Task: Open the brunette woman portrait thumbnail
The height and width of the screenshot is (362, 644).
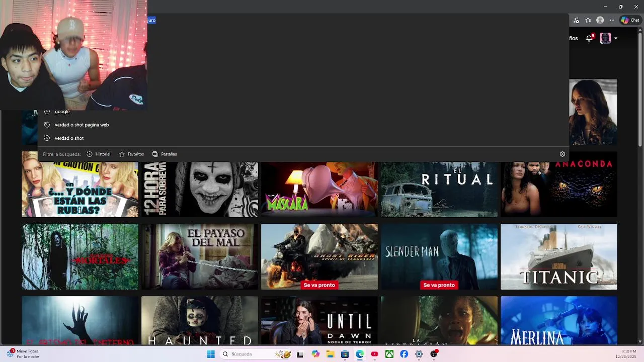Action: [593, 112]
